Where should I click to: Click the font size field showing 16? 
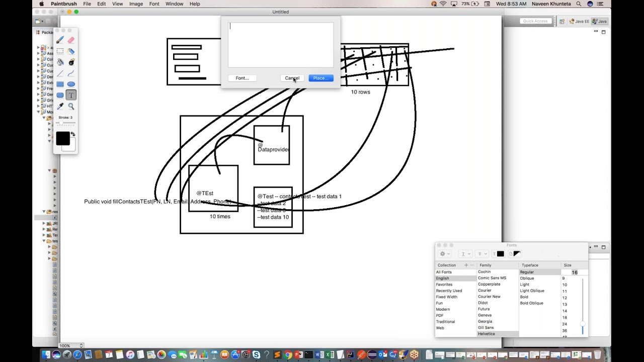click(x=574, y=273)
